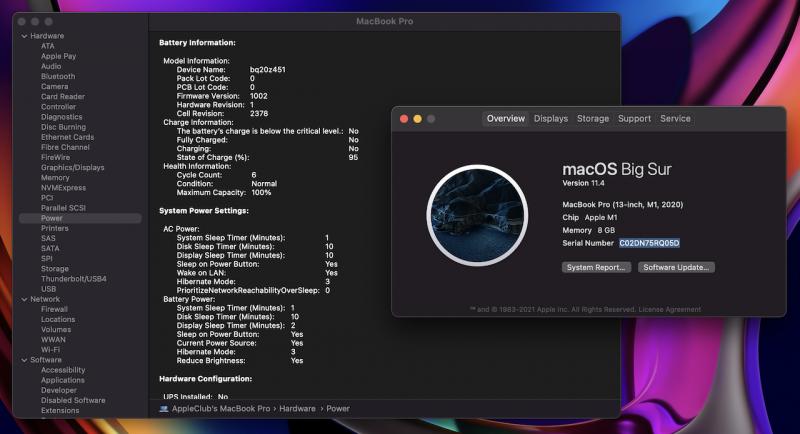Click AppleClub's MacBook Pro in path bar
This screenshot has width=800, height=434.
pos(221,409)
